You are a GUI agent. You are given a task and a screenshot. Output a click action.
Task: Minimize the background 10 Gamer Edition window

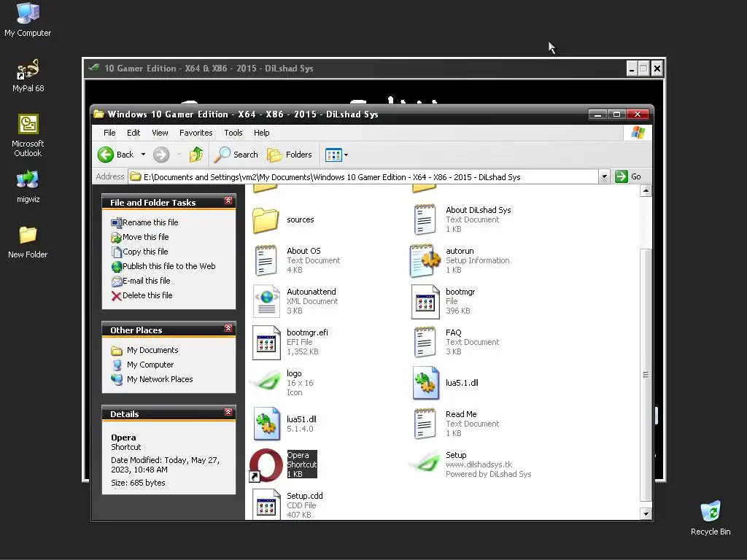(632, 69)
